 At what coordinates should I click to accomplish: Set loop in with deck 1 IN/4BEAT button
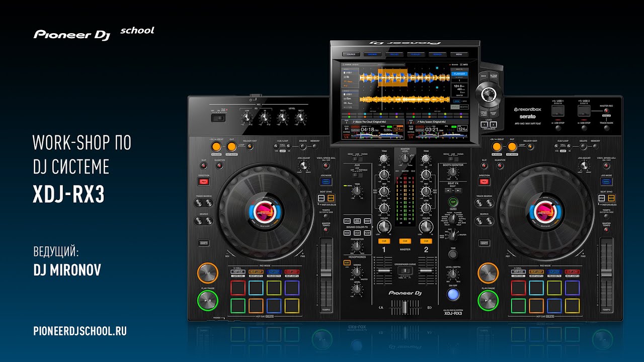(216, 147)
